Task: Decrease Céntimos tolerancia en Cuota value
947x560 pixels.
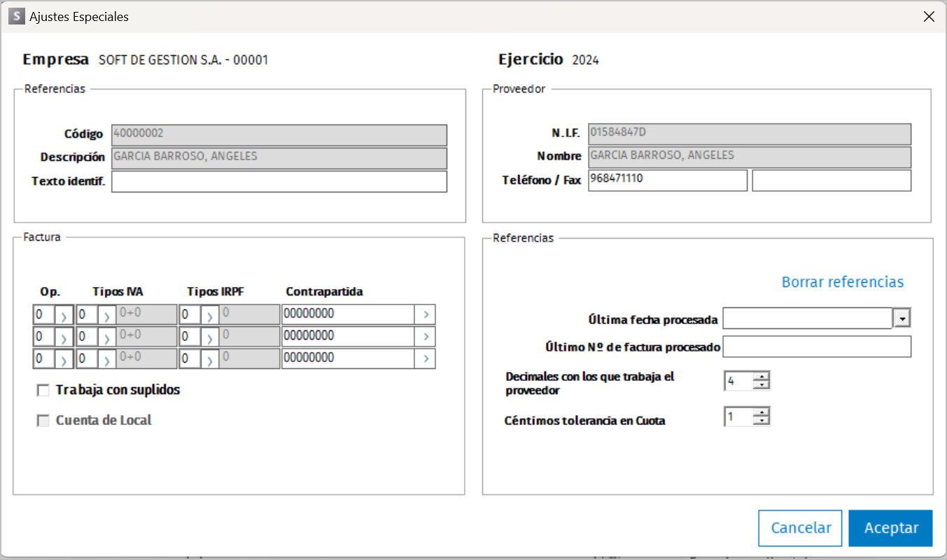Action: click(762, 421)
